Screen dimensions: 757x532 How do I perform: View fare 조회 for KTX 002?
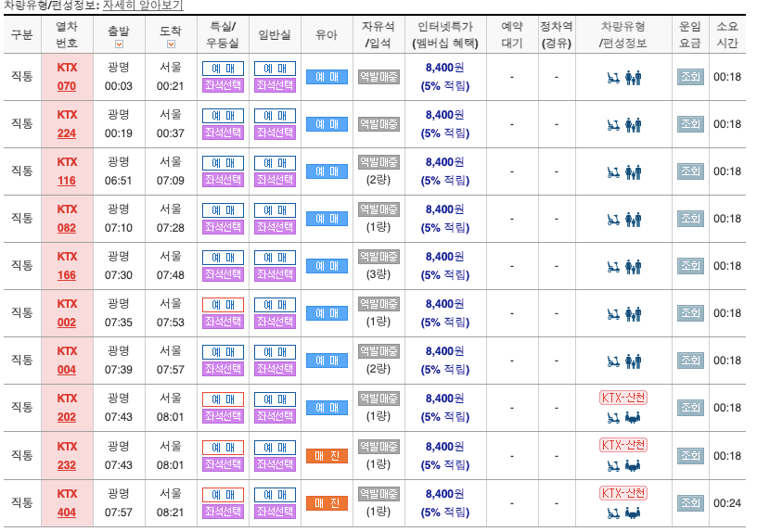point(690,313)
